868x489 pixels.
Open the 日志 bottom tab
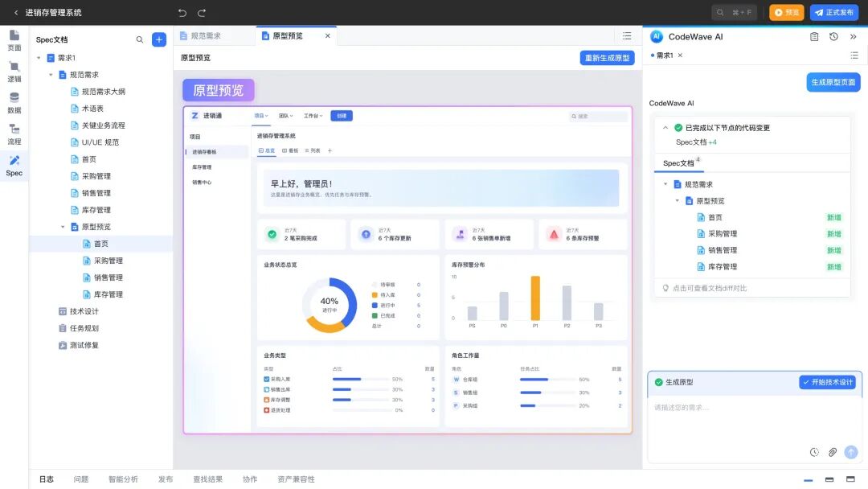pos(47,479)
